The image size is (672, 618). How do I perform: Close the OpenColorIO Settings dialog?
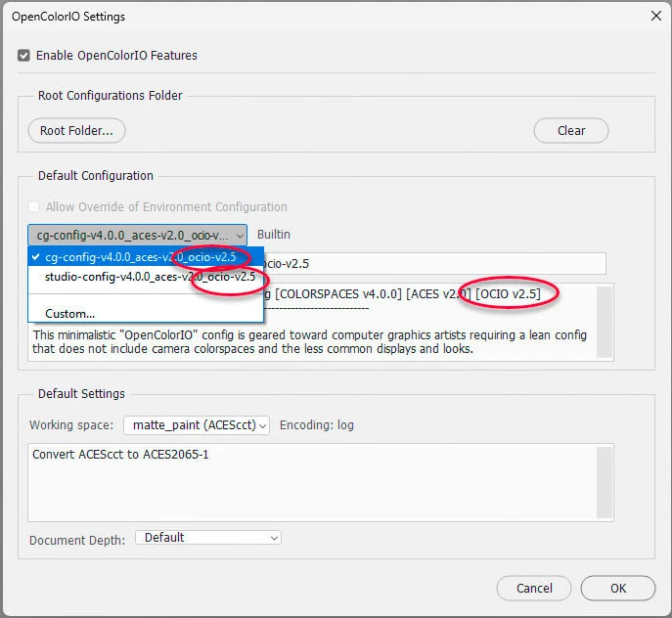click(655, 17)
